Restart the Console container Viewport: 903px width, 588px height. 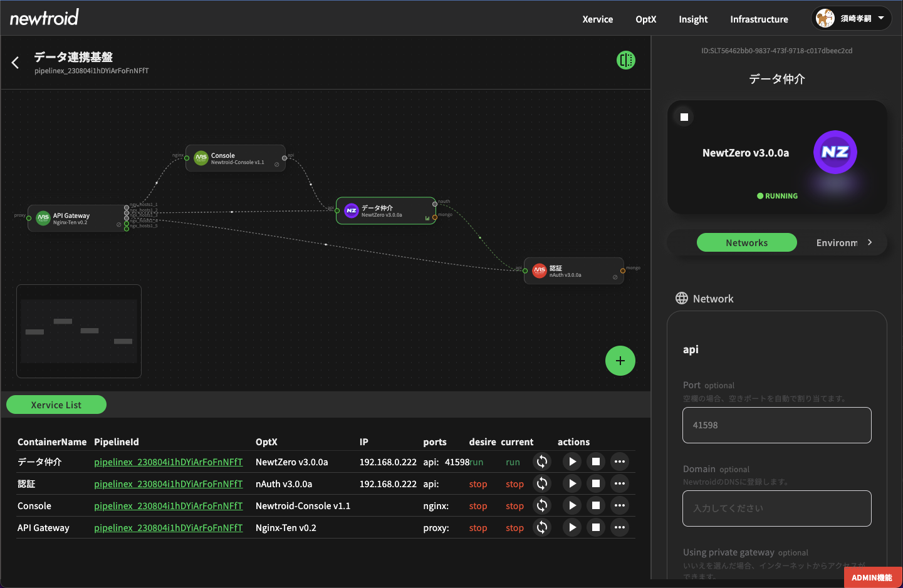(x=542, y=505)
